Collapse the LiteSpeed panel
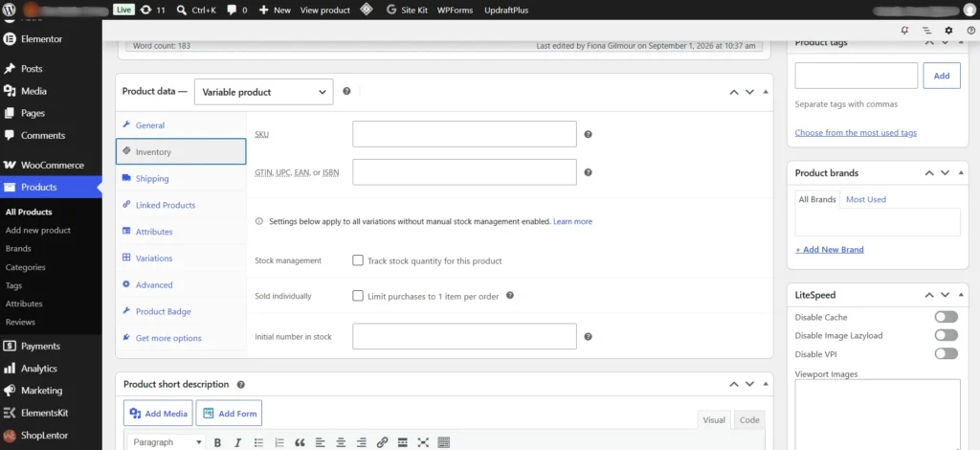The height and width of the screenshot is (450, 980). click(x=961, y=294)
